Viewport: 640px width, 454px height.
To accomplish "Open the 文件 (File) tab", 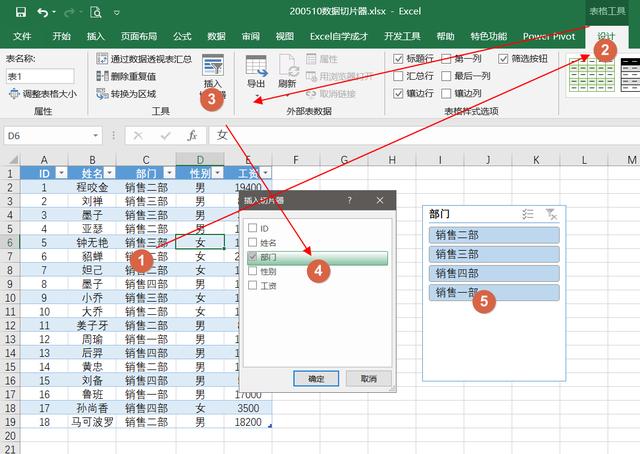I will click(x=22, y=36).
